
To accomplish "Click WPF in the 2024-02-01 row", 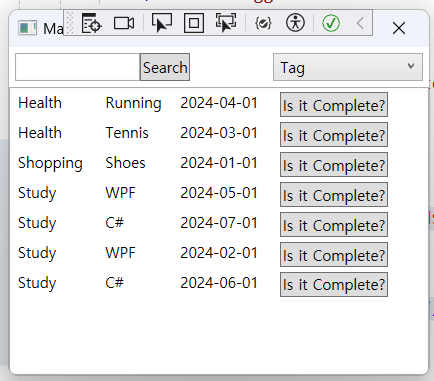I will click(x=120, y=253).
